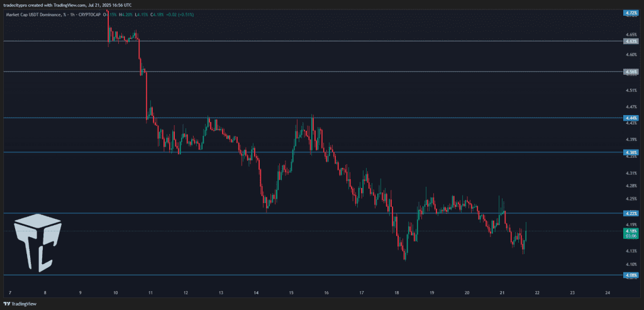Screen dimensions: 644x310
Task: Click the 4.51% tick on price axis
Action: (630, 90)
